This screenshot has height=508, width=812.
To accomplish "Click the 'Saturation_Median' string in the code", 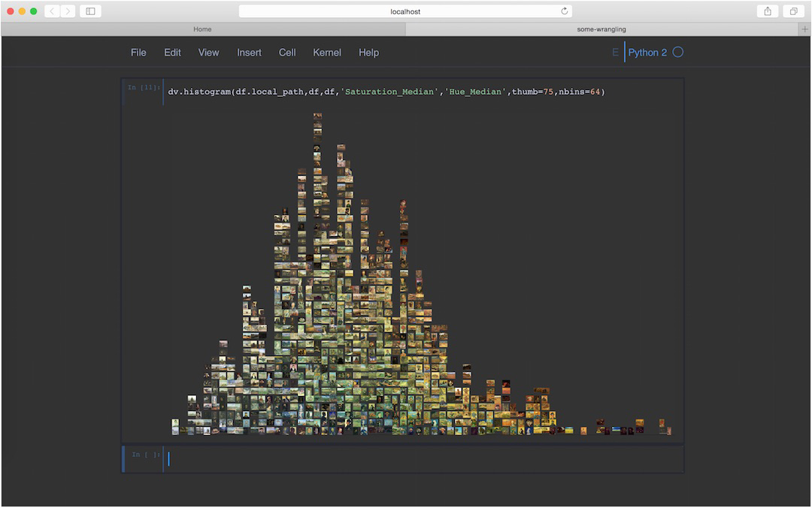I will point(389,92).
